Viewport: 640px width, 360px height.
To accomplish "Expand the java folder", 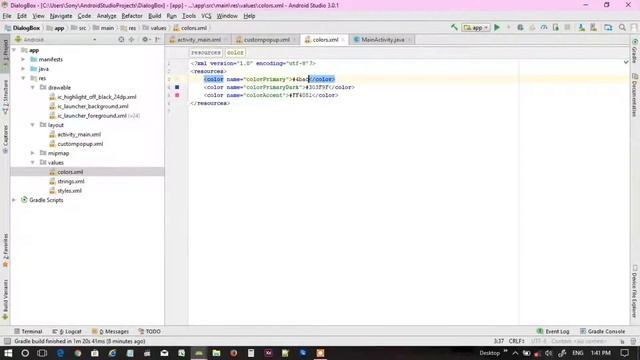I will [x=23, y=69].
